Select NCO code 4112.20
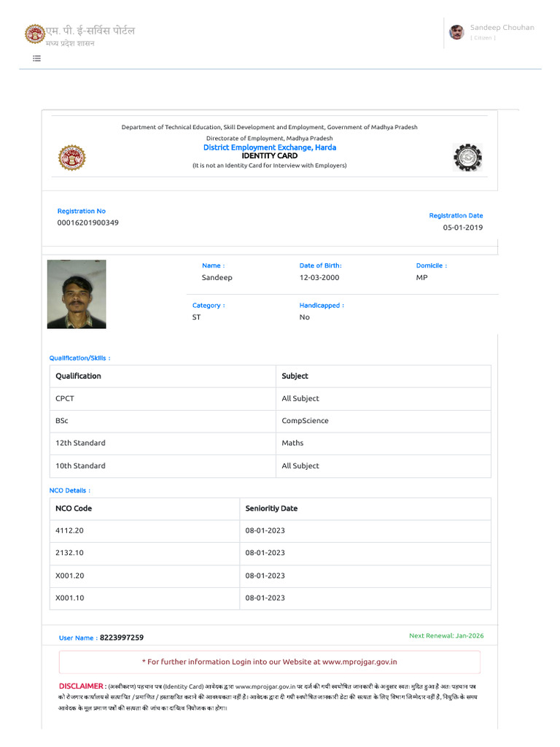This screenshot has height=747, width=560. click(145, 531)
